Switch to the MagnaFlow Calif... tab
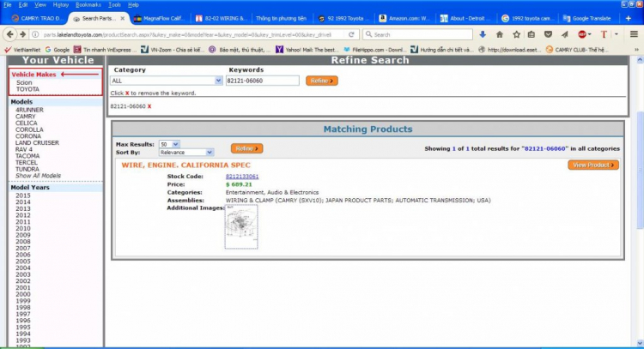Screen dimensions: 644x349 coord(160,19)
